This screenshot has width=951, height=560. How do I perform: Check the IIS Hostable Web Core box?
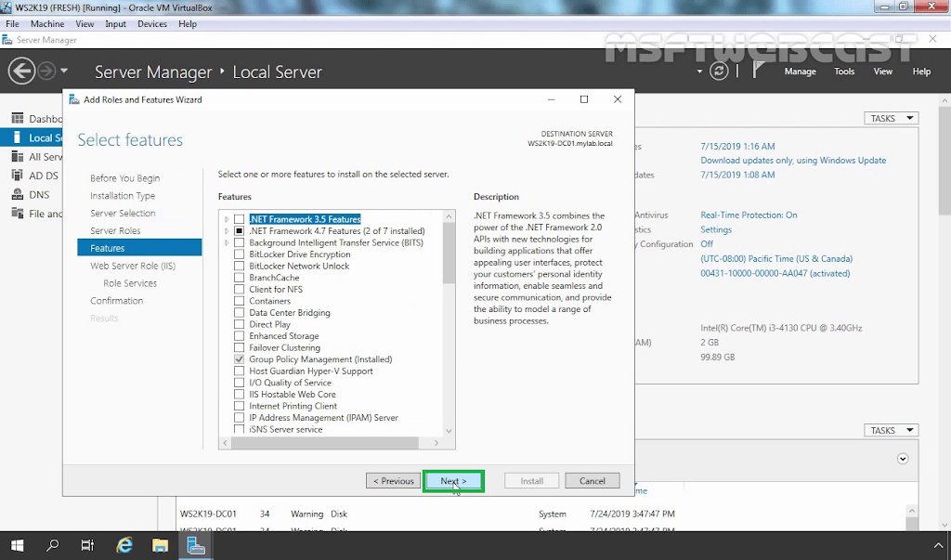(x=240, y=395)
